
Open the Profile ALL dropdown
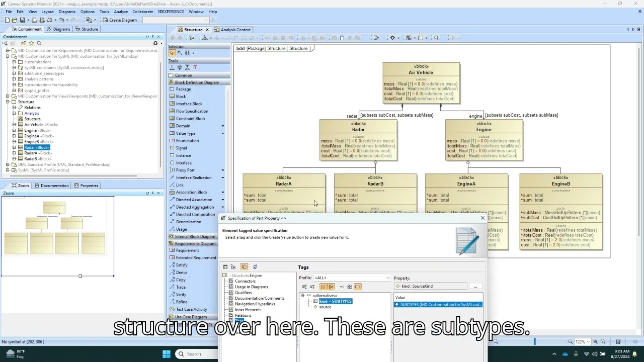click(x=387, y=278)
